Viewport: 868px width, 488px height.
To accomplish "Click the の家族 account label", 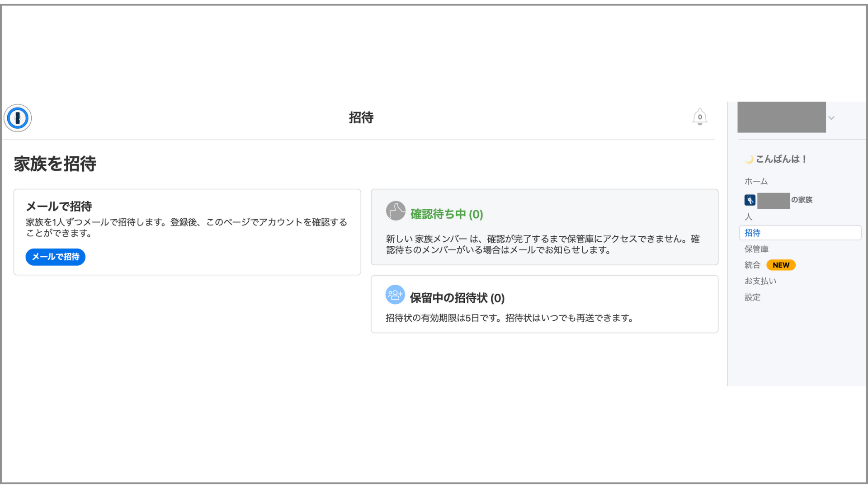I will pyautogui.click(x=802, y=200).
